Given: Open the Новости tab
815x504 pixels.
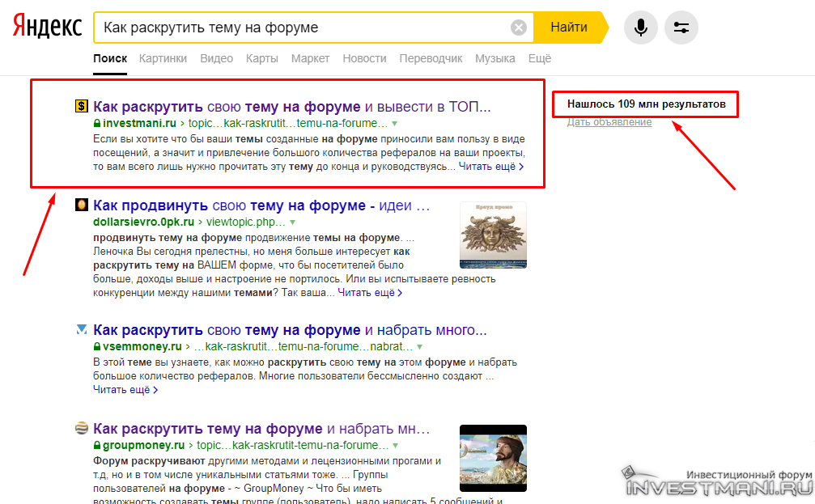Looking at the screenshot, I should tap(364, 58).
